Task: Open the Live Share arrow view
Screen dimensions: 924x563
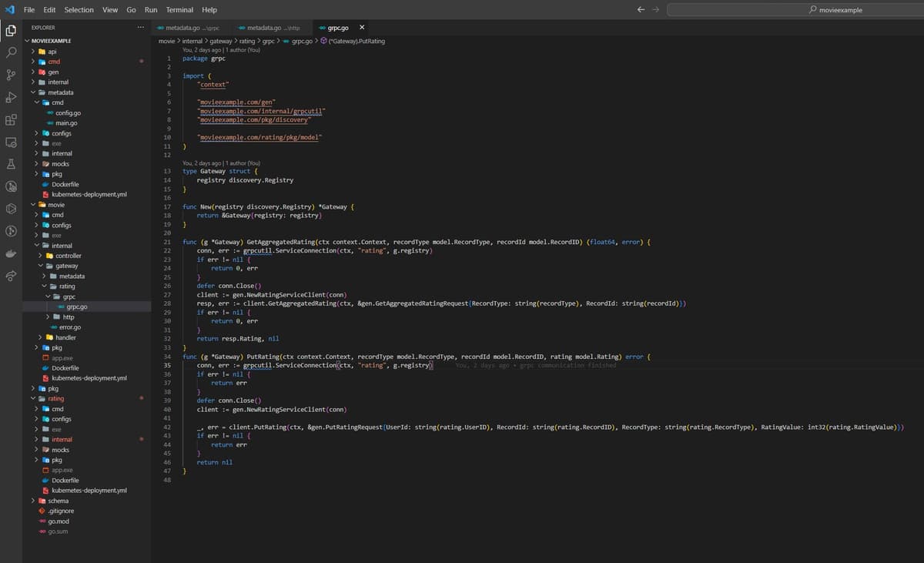Action: pyautogui.click(x=11, y=276)
